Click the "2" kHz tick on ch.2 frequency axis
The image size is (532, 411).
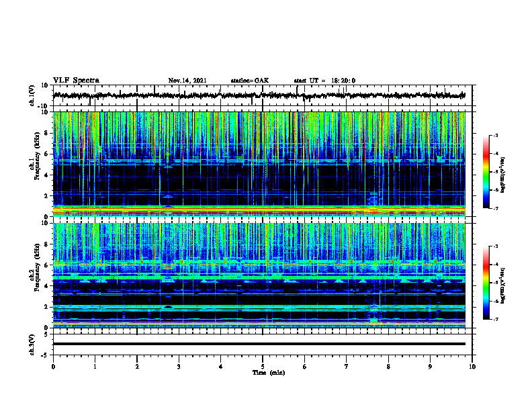pyautogui.click(x=46, y=307)
